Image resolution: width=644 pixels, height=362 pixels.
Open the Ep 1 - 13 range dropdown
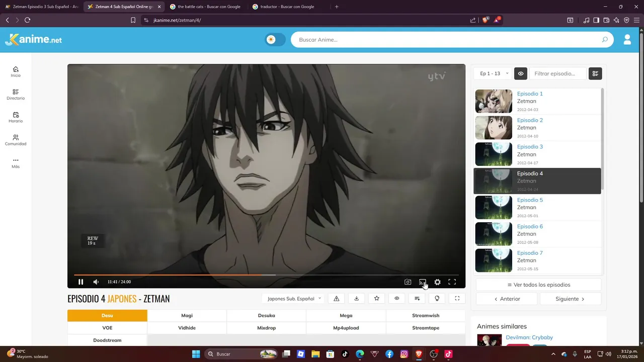coord(493,73)
